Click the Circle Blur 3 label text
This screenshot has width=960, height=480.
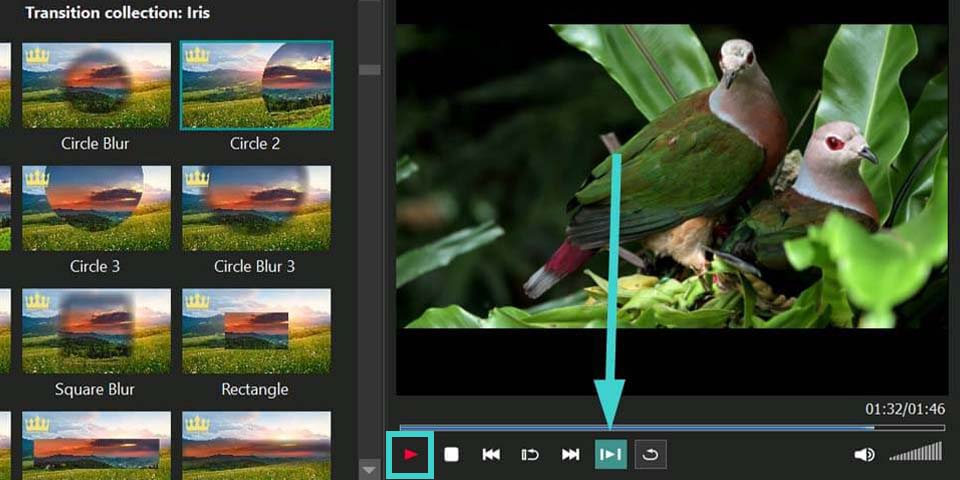tap(255, 267)
